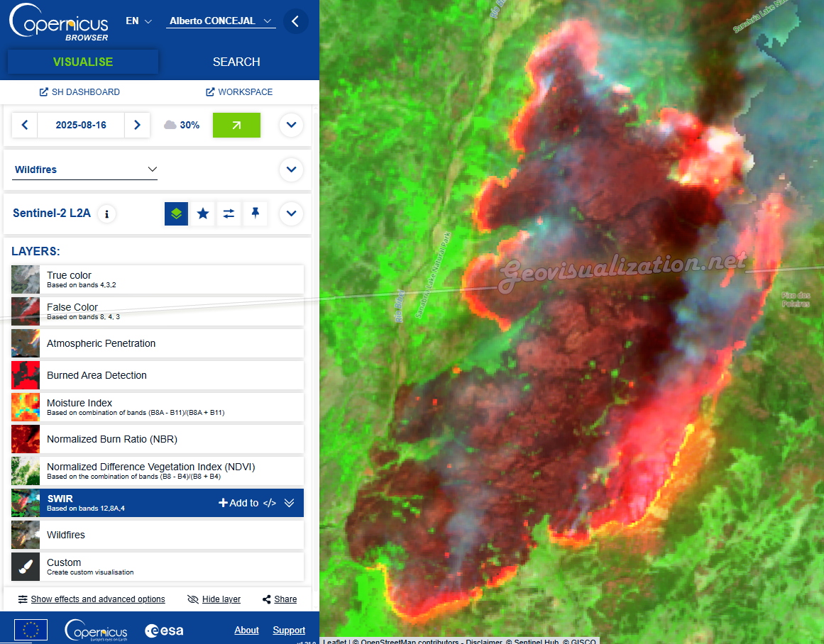Viewport: 824px width, 644px height.
Task: Go to previous date with left arrow
Action: (x=25, y=125)
